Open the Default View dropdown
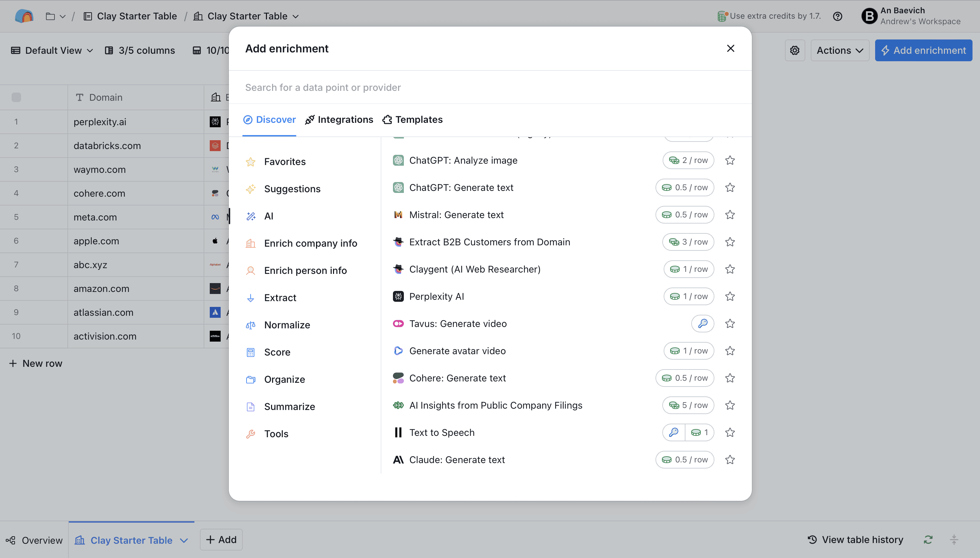980x558 pixels. [52, 50]
